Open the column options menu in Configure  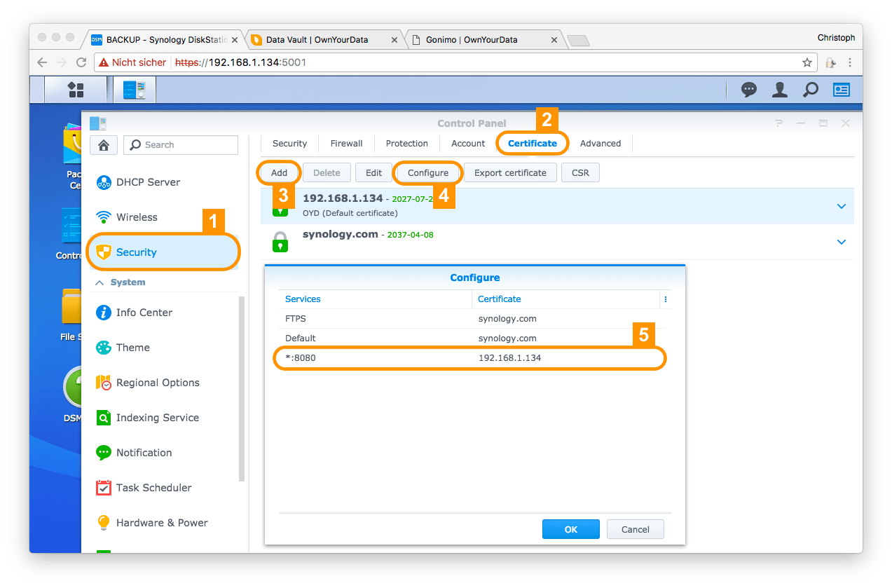click(x=665, y=299)
